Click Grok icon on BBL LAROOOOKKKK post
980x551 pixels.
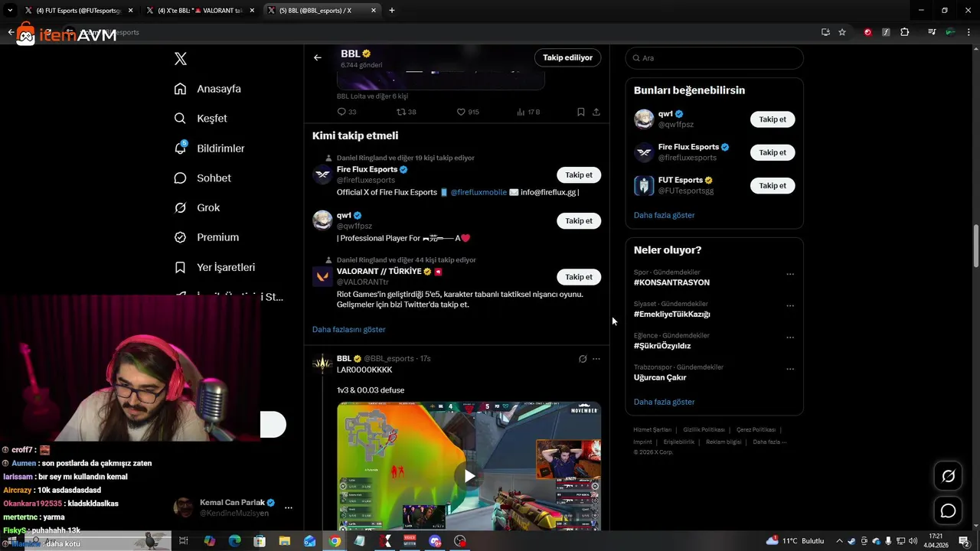(583, 359)
